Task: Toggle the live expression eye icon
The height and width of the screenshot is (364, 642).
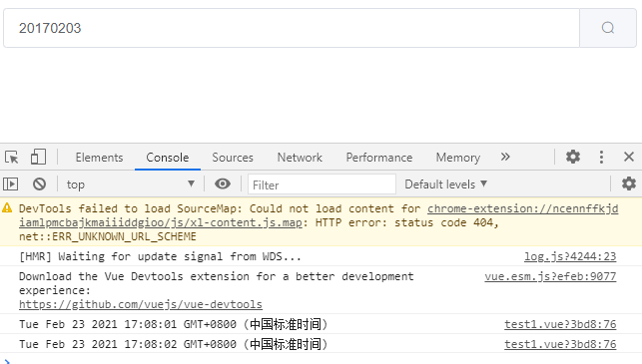Action: pos(223,184)
